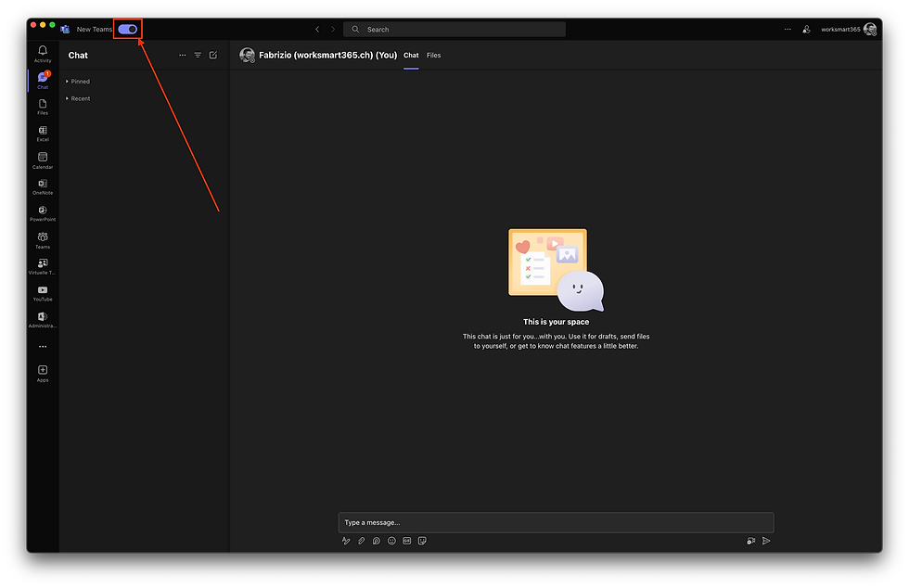Click the Chat panel heading
The image size is (909, 588).
(x=78, y=55)
